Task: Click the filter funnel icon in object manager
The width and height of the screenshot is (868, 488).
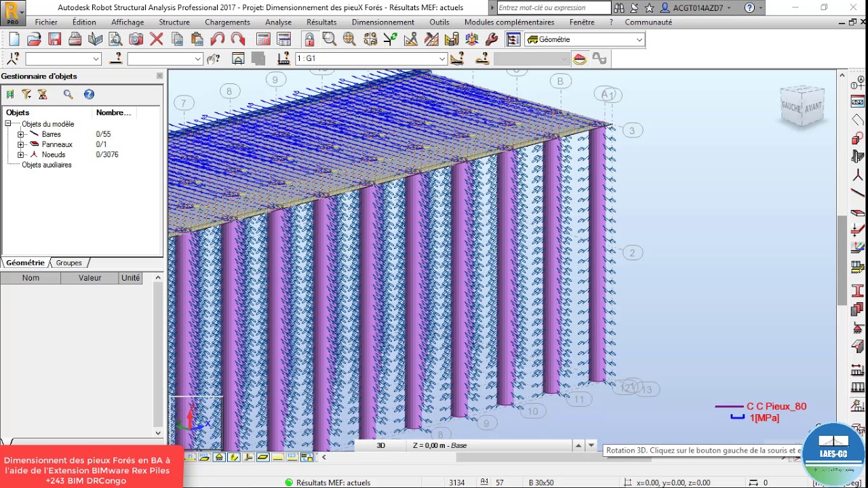Action: tap(26, 94)
